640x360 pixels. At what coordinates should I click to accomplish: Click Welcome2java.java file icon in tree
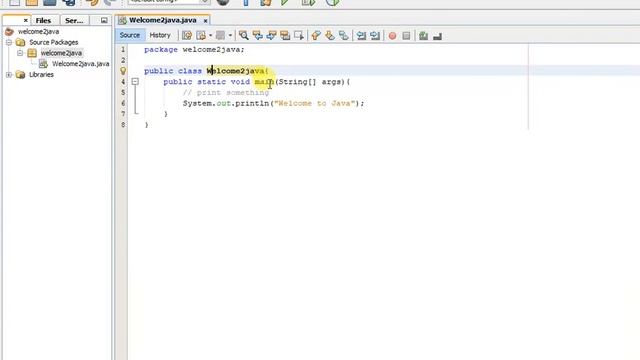43,64
